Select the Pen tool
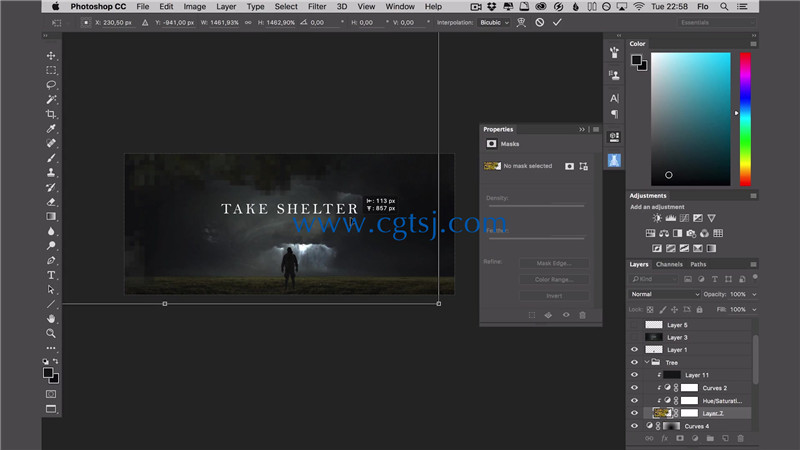Image resolution: width=800 pixels, height=450 pixels. click(x=51, y=261)
